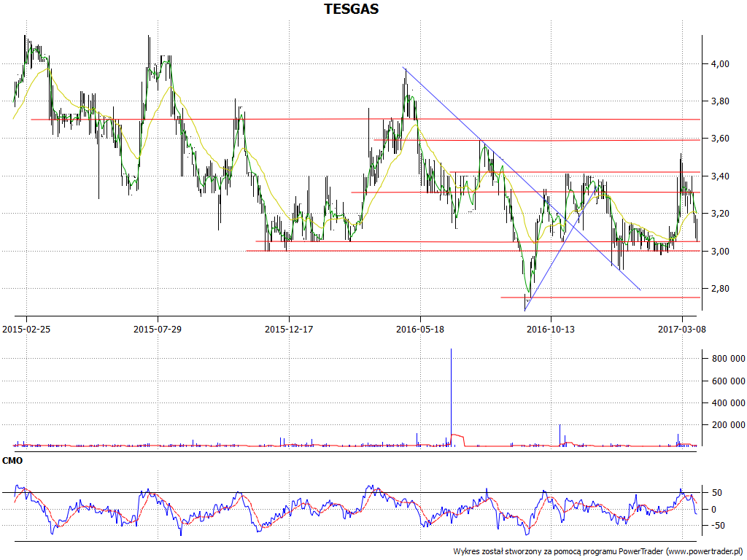
Task: Click the 3,20 price axis label
Action: [720, 214]
